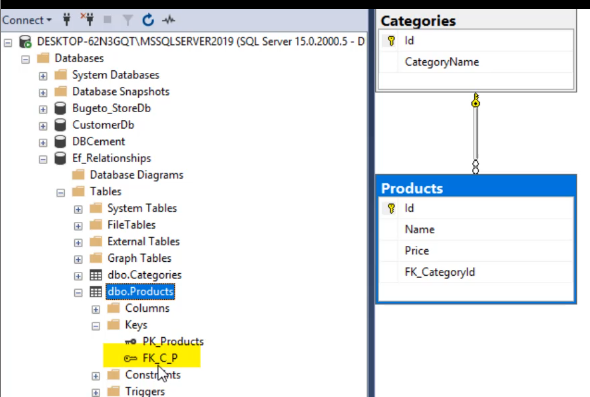Expand the dbo.Categories table node

tap(78, 276)
